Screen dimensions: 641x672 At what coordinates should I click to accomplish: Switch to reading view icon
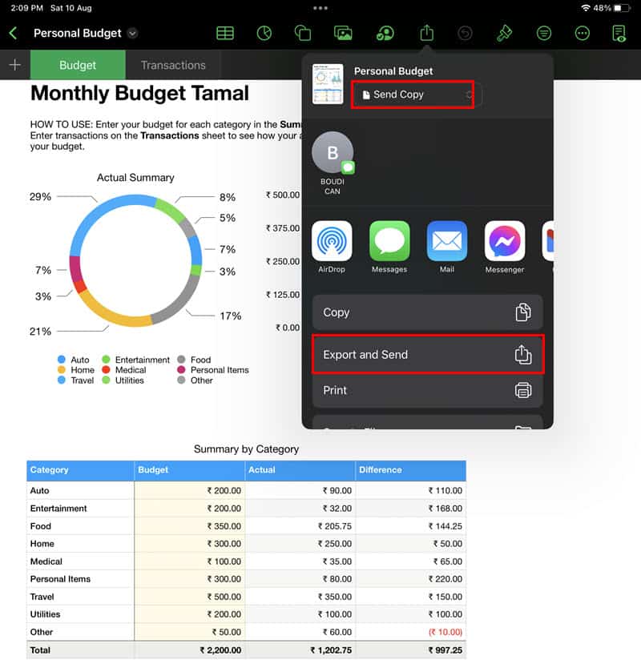click(619, 34)
